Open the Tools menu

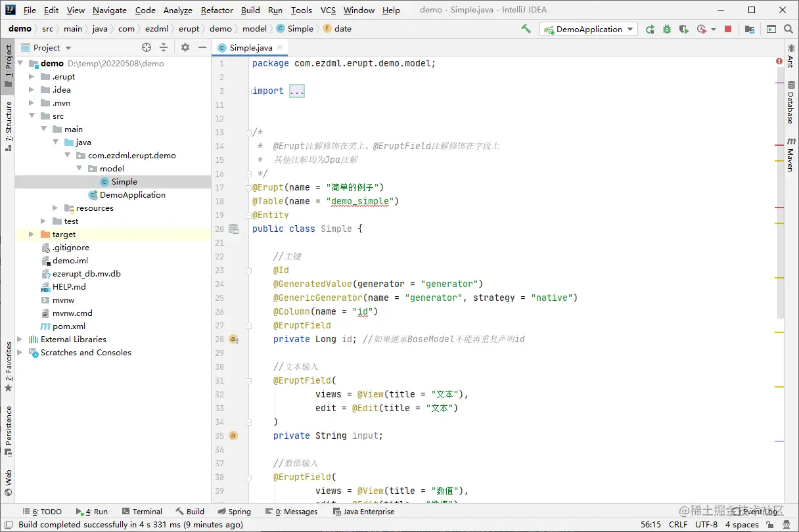[x=302, y=10]
